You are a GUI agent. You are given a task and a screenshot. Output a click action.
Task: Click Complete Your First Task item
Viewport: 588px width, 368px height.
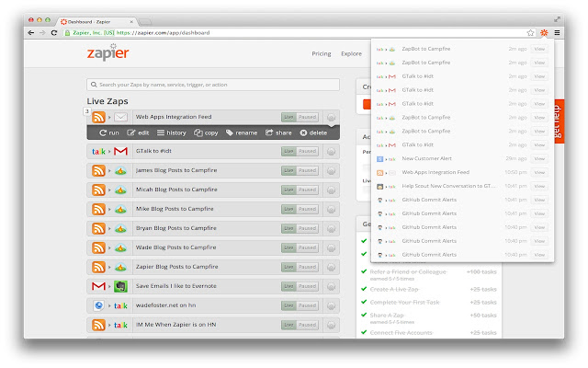pos(404,303)
